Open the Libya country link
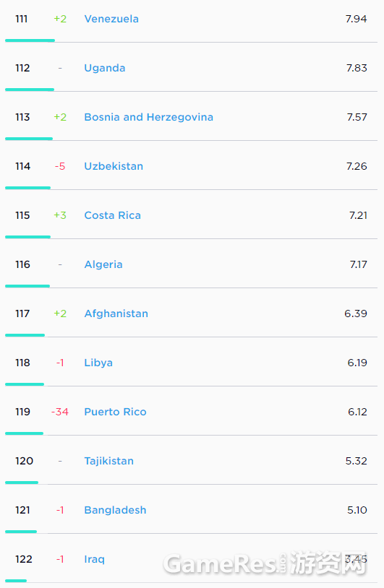This screenshot has width=384, height=588. 98,363
